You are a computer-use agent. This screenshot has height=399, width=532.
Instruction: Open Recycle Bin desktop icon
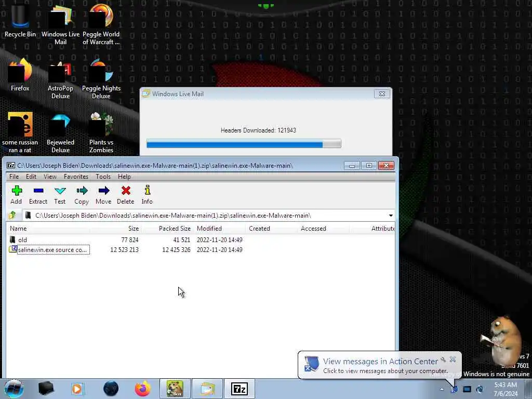(20, 20)
